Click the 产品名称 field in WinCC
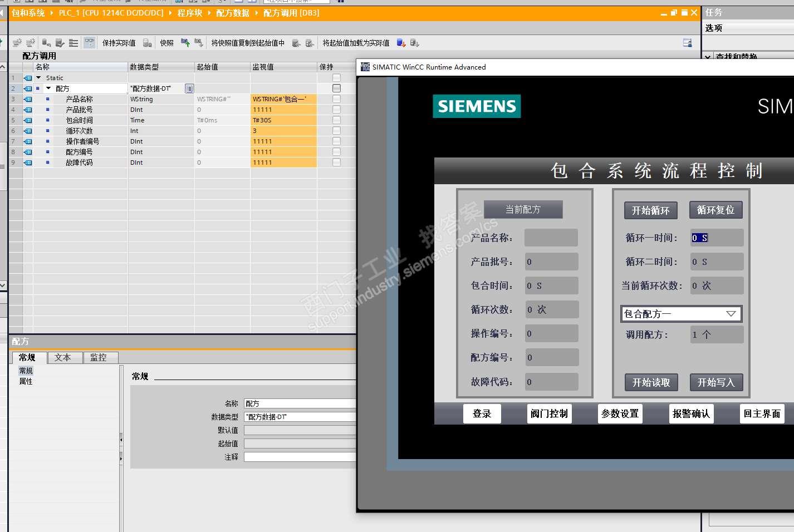This screenshot has width=794, height=532. click(551, 238)
